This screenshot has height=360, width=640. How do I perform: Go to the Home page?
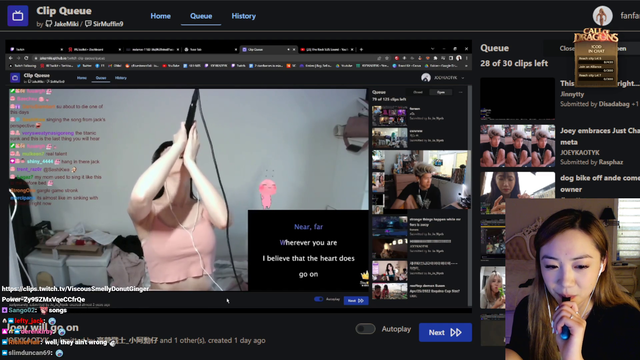(160, 16)
